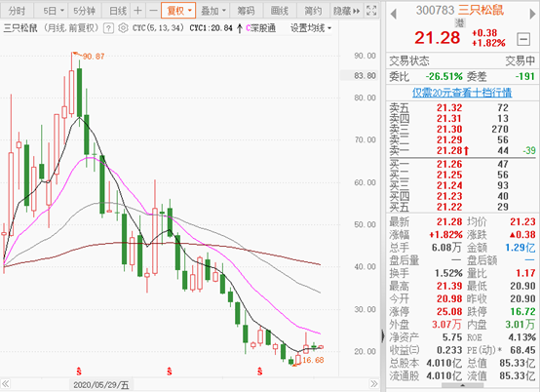Go to next stock with right arrow
This screenshot has height=392, width=540.
pyautogui.click(x=532, y=14)
